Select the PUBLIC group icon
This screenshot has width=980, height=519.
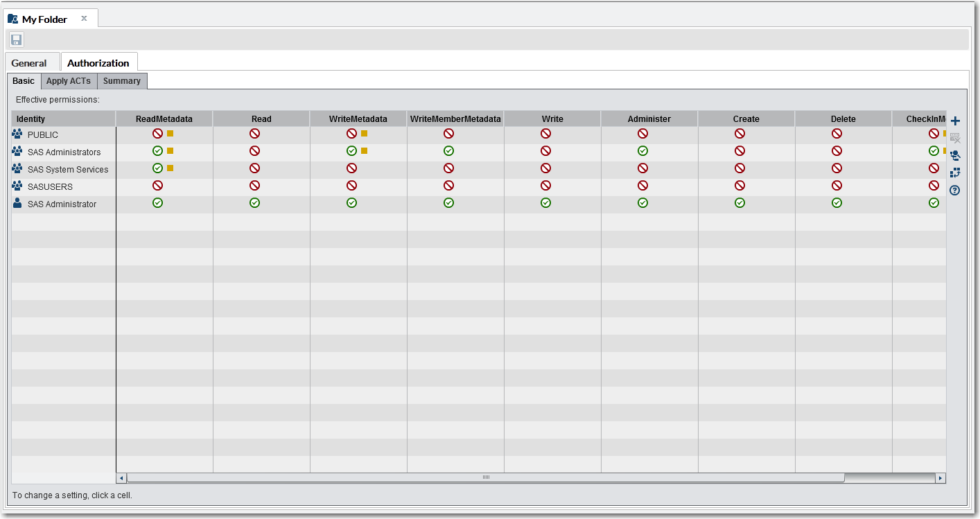click(x=17, y=134)
